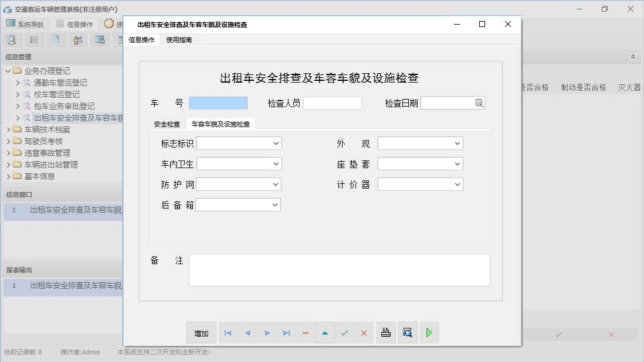Expand the 车辆技术档案 tree folder
Image resolution: width=644 pixels, height=362 pixels.
(8, 129)
